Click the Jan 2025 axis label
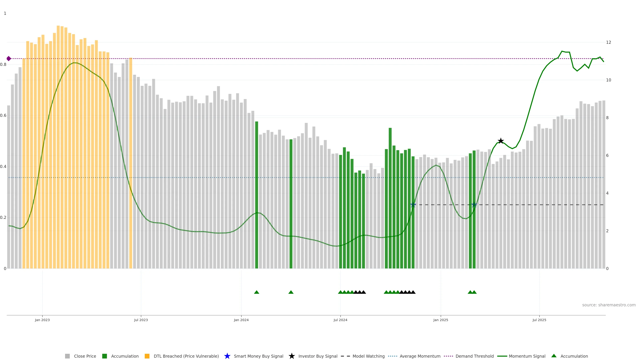The width and height of the screenshot is (644, 362). coord(441,320)
